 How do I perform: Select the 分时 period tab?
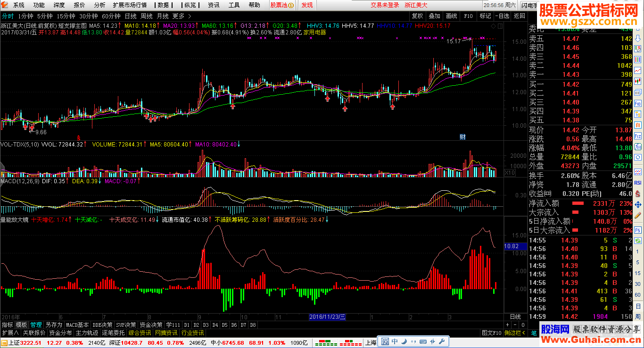click(8, 16)
